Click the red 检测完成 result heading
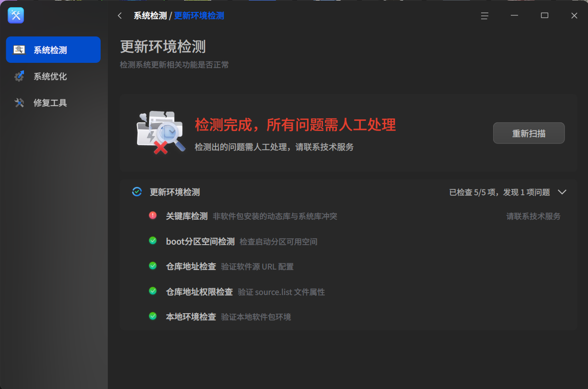Viewport: 588px width, 389px height. 295,125
